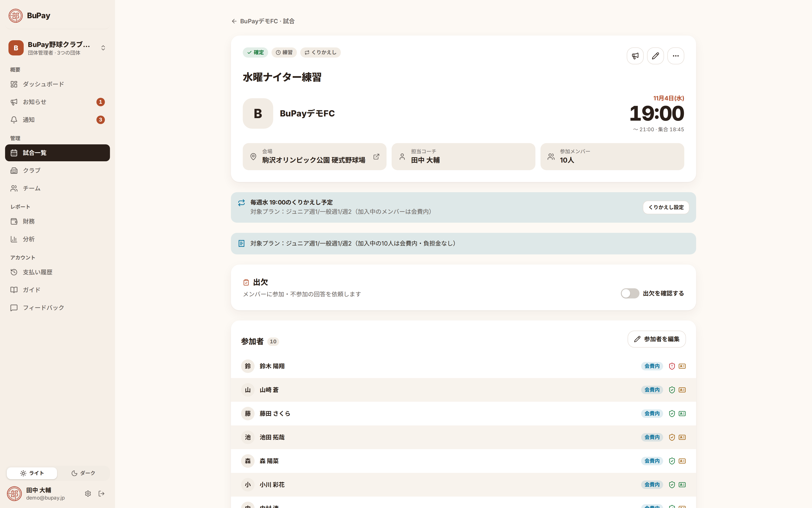Open フィードバック page

[x=57, y=308]
